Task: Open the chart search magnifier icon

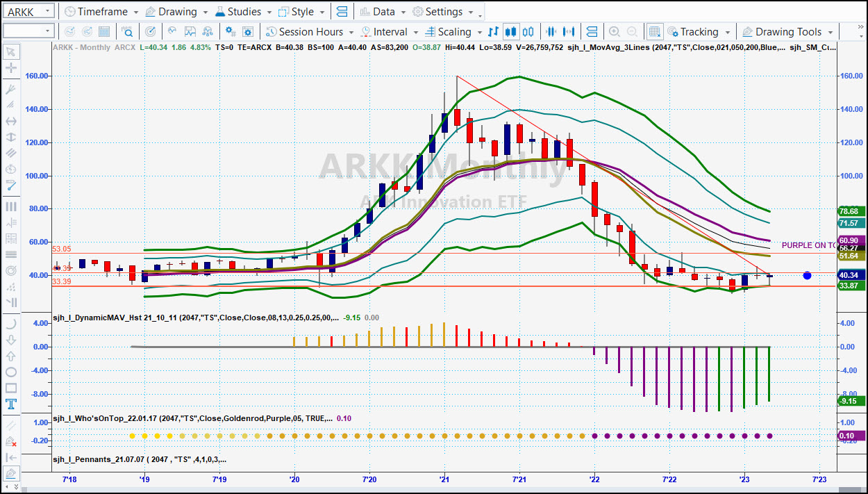Action: click(128, 31)
